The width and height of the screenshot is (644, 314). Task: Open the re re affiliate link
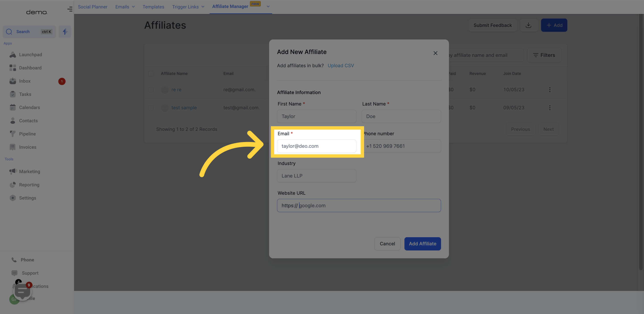click(176, 90)
